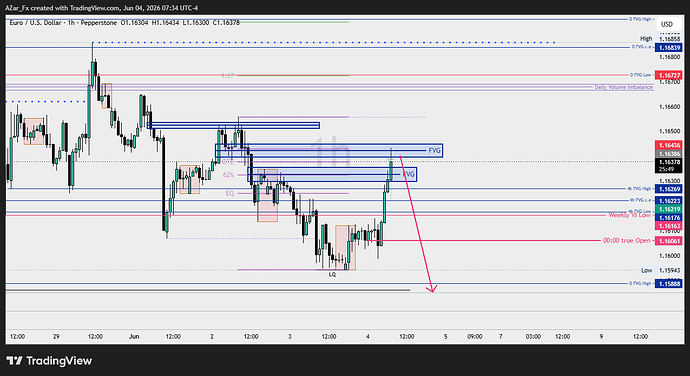
Task: Click the open value O1.16304
Action: coord(135,22)
